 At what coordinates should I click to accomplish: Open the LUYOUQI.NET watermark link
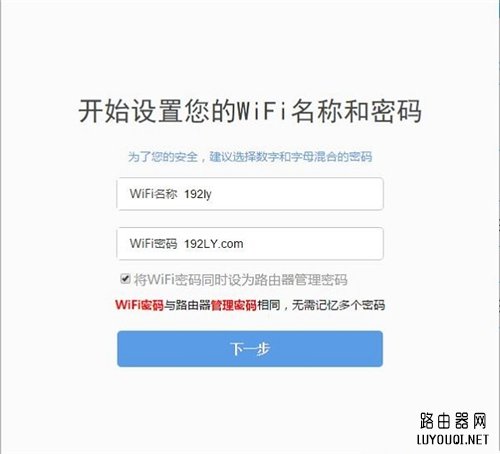(453, 439)
